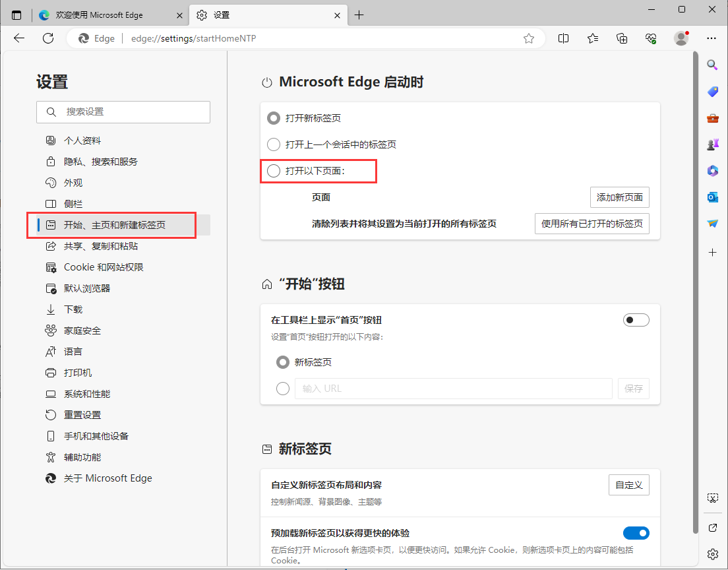Screen dimensions: 728x570
Task: Click the 添加新页面 button
Action: point(619,197)
